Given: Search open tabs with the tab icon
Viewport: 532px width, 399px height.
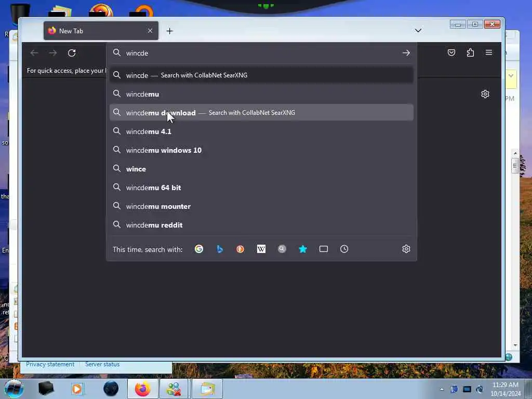Looking at the screenshot, I should coord(324,249).
